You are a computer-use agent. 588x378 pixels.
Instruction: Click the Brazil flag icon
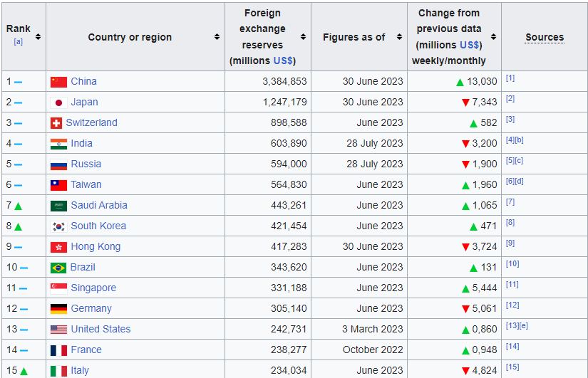click(x=58, y=268)
